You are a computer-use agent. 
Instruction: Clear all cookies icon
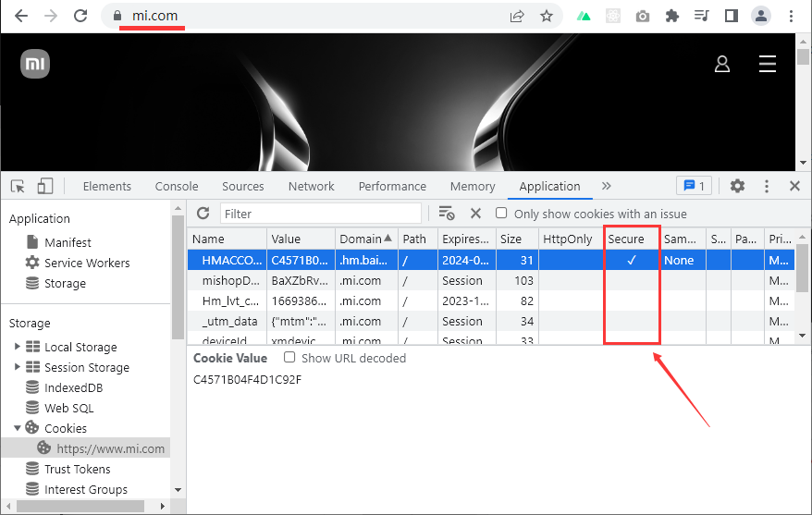pos(447,214)
